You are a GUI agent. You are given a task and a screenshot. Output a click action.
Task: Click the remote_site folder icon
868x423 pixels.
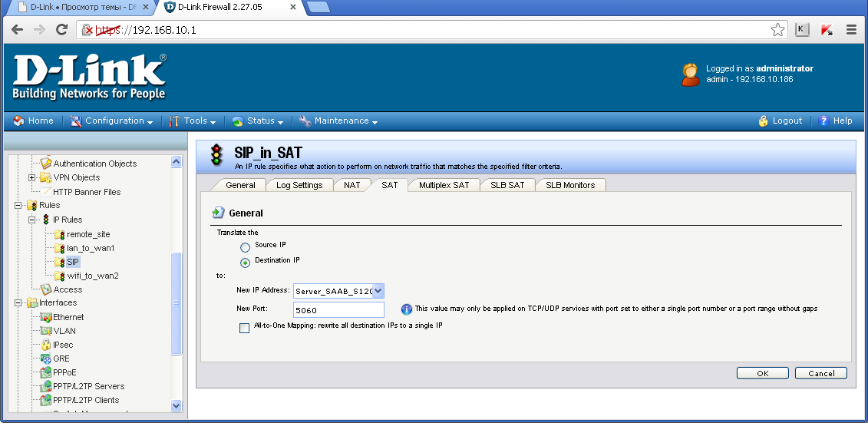[60, 234]
